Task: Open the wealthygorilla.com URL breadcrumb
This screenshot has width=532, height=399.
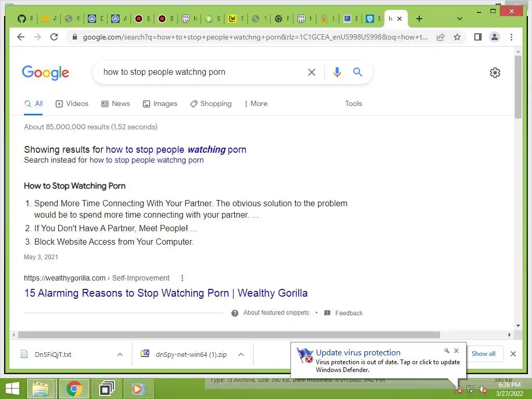Action: pyautogui.click(x=96, y=278)
